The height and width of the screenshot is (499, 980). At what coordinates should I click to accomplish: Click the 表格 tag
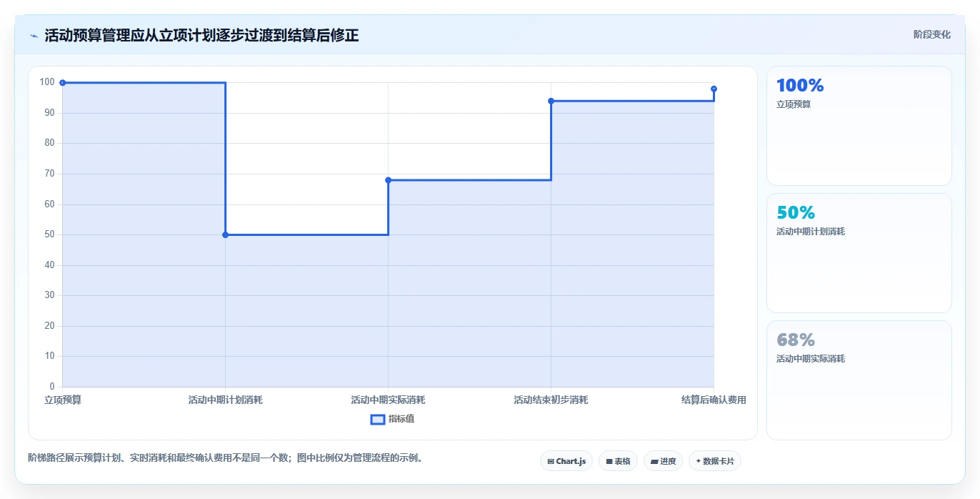coord(618,461)
